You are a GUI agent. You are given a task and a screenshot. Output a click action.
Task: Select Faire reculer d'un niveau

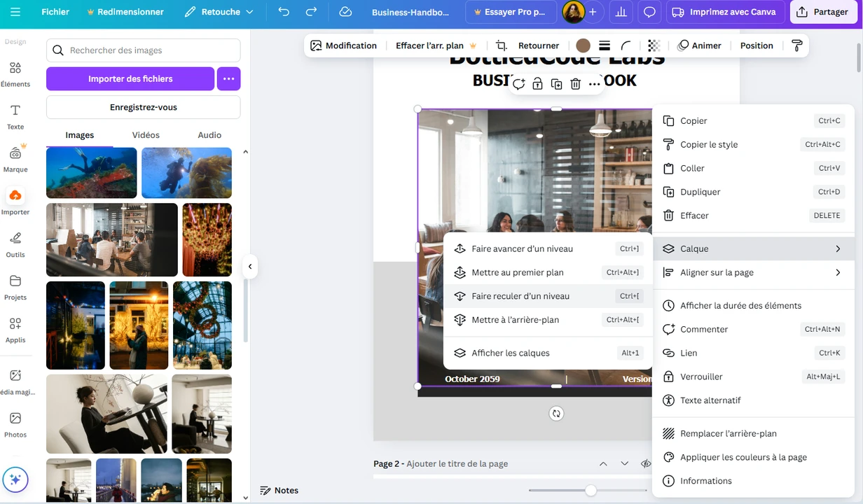coord(520,296)
